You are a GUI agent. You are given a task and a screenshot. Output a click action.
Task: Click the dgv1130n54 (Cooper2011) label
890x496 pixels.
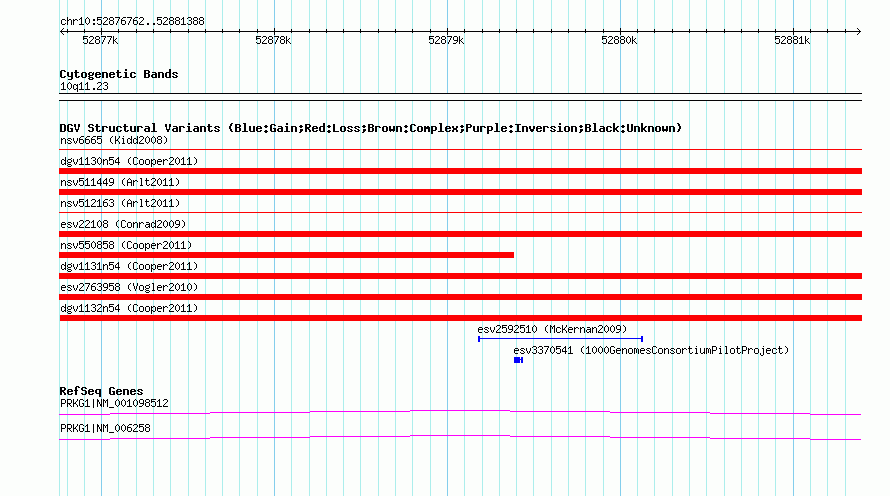pyautogui.click(x=129, y=161)
